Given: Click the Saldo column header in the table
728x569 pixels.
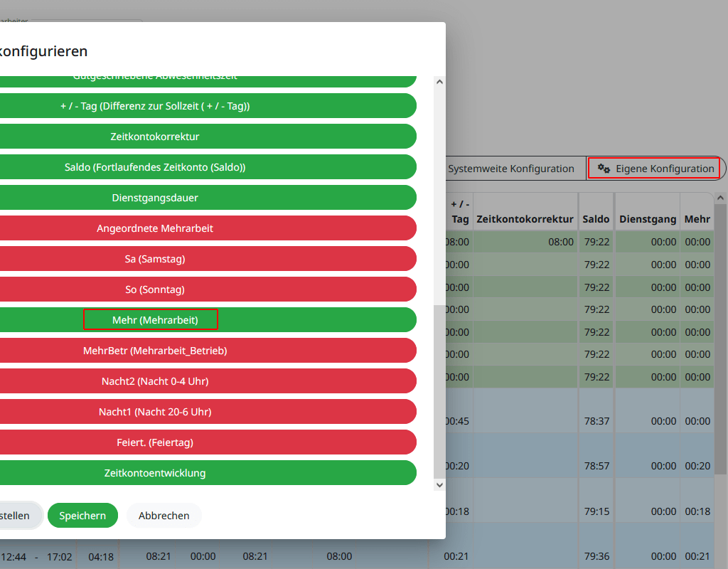Looking at the screenshot, I should 596,220.
